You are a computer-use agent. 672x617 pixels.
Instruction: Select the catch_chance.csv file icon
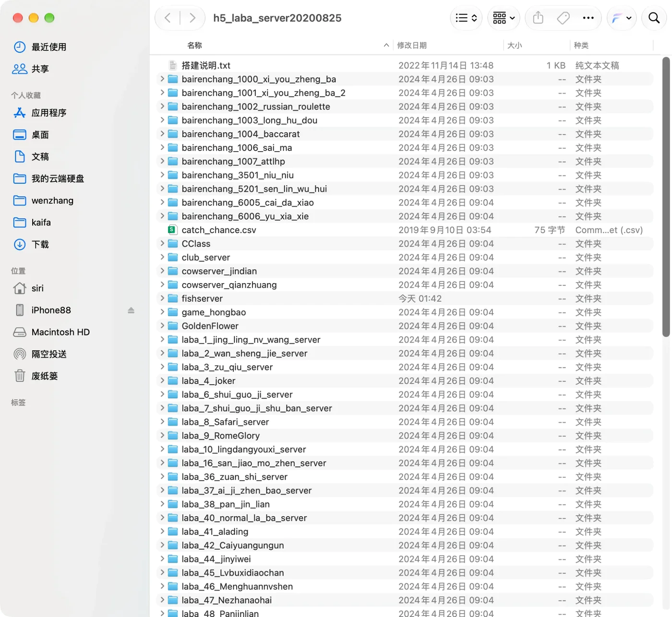(x=172, y=230)
